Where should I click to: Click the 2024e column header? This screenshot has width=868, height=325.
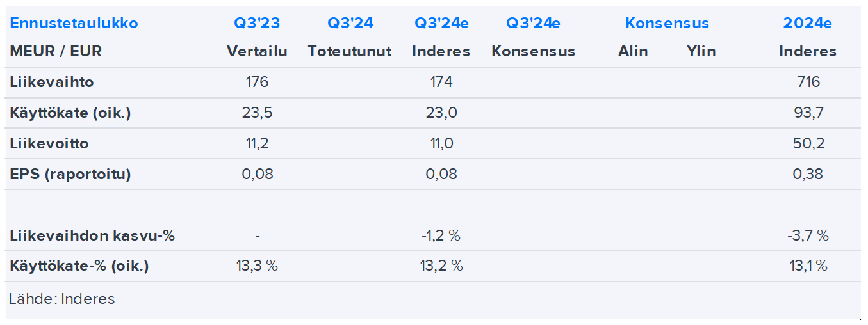pyautogui.click(x=807, y=24)
